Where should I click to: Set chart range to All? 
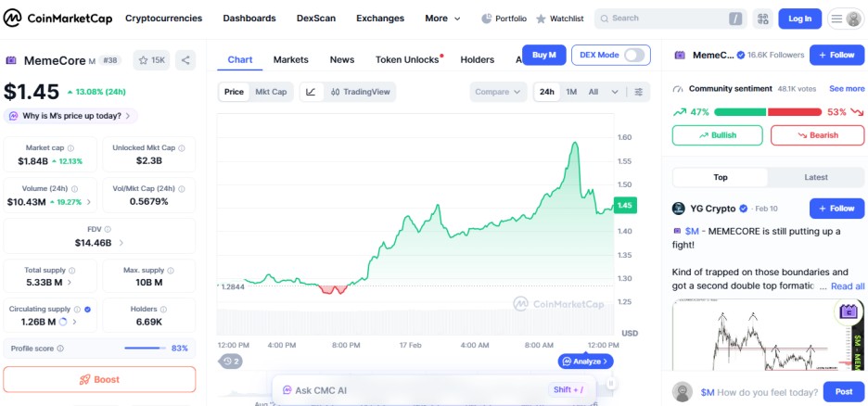594,92
